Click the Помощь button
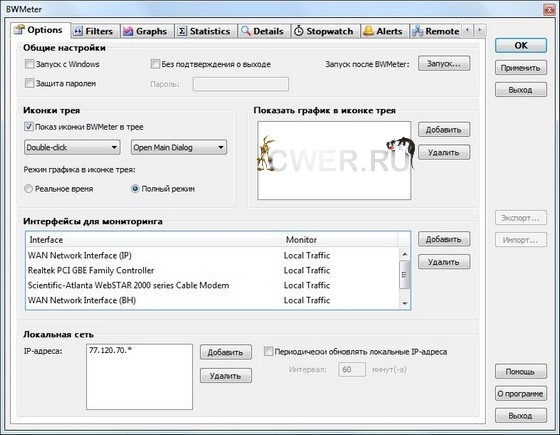 521,371
